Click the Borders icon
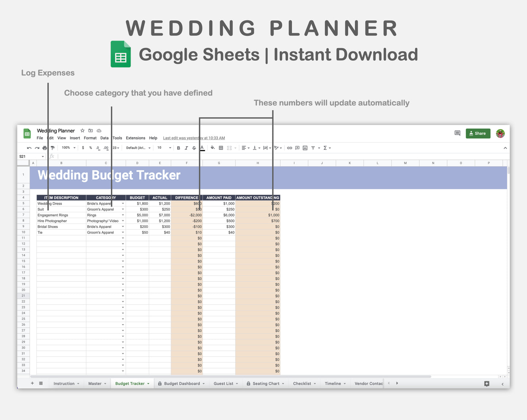Image resolution: width=527 pixels, height=420 pixels. (x=221, y=148)
